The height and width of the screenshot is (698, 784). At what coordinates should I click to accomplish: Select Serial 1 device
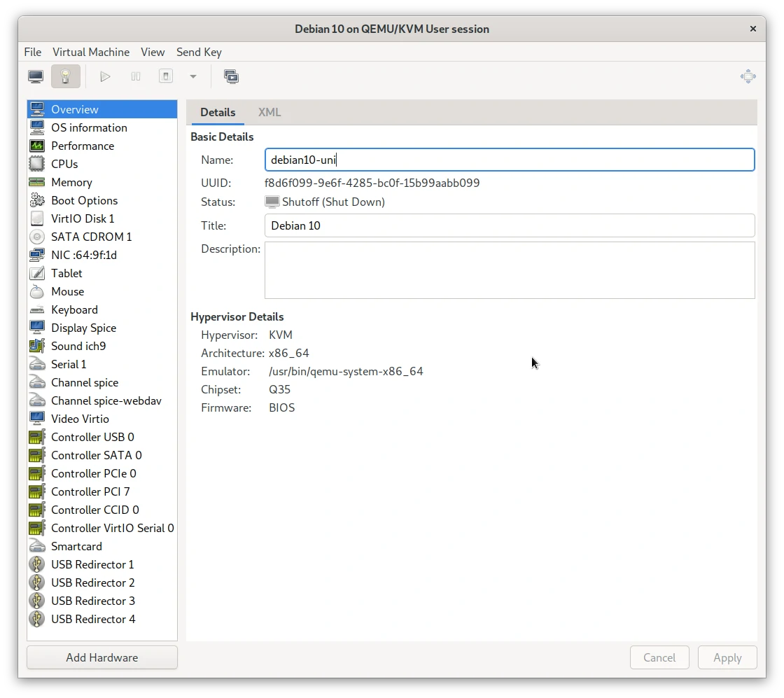point(102,365)
